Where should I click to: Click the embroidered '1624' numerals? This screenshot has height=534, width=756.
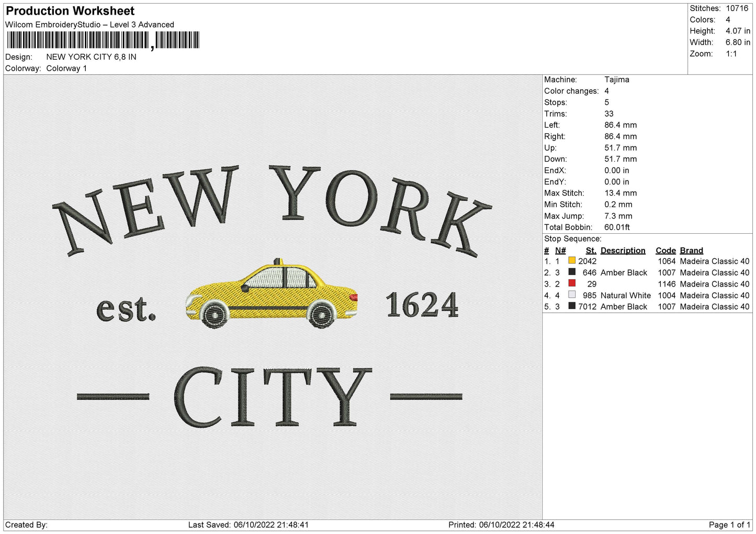[x=422, y=304]
